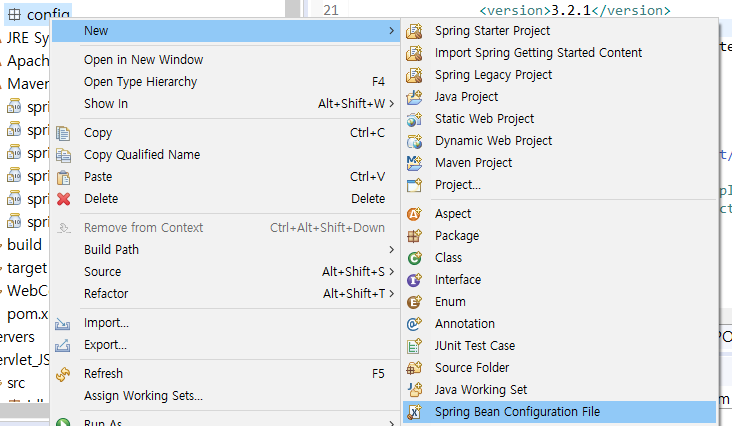
Task: Click the purple Interface icon
Action: [x=414, y=279]
